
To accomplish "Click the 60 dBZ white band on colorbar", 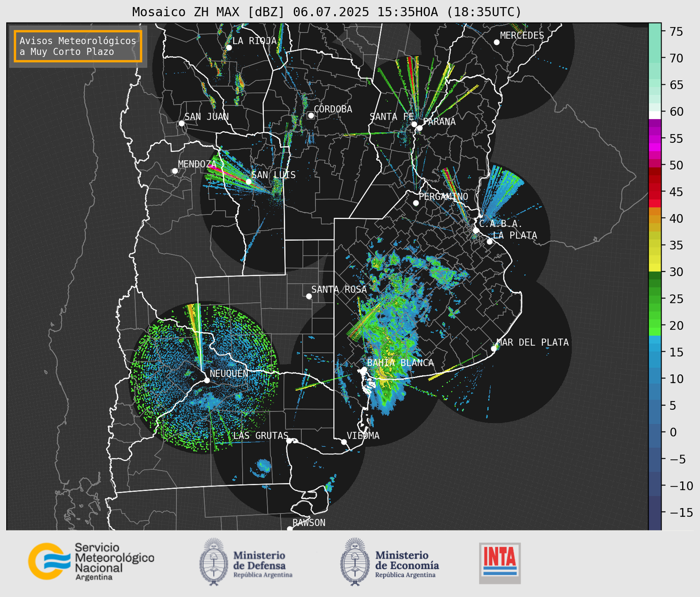I will click(x=655, y=115).
